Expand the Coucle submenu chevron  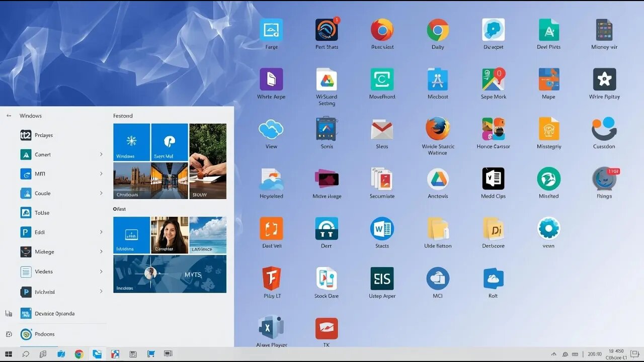(x=101, y=193)
